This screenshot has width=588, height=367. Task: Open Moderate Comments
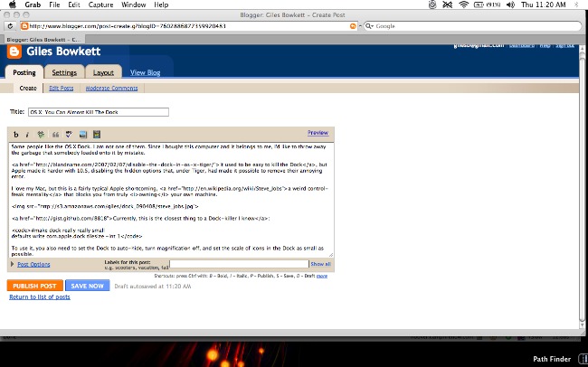click(x=112, y=88)
